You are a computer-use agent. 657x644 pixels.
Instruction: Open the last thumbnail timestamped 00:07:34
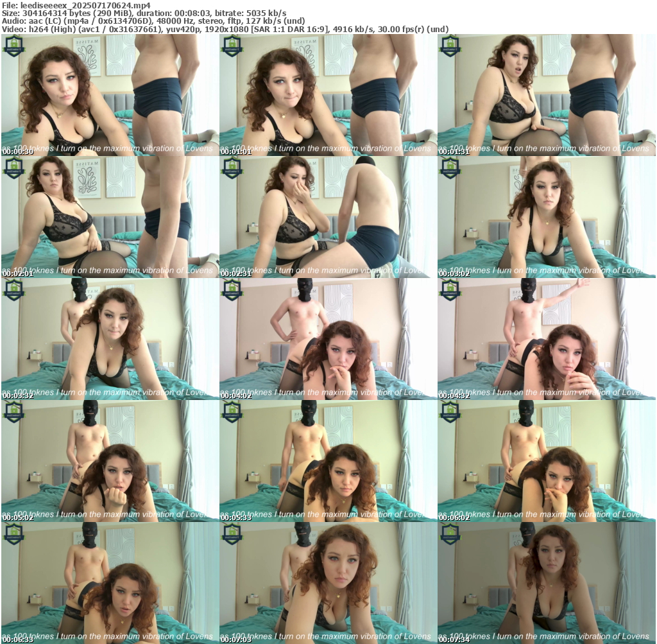click(x=546, y=582)
